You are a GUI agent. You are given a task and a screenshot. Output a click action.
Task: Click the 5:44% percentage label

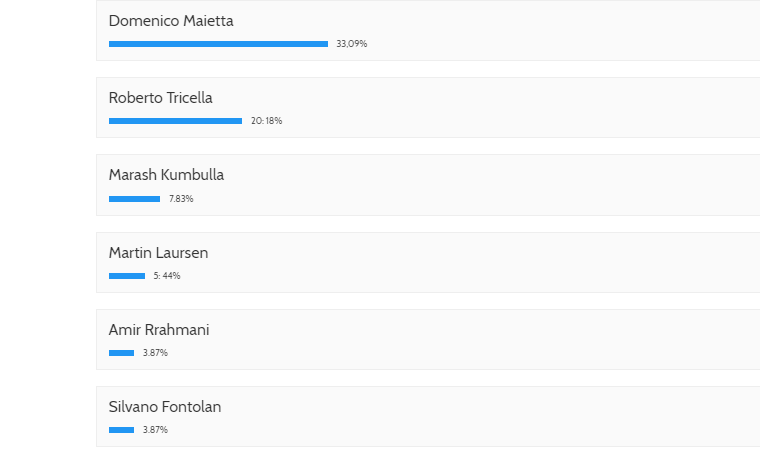click(167, 276)
